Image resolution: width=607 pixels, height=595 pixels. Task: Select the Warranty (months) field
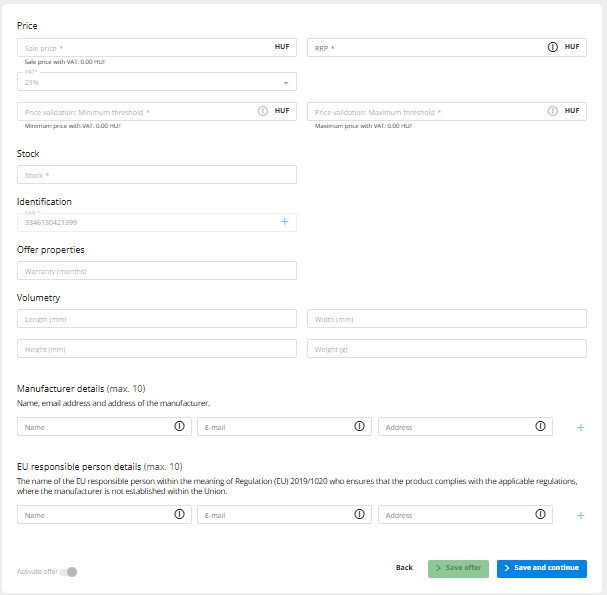click(x=156, y=271)
